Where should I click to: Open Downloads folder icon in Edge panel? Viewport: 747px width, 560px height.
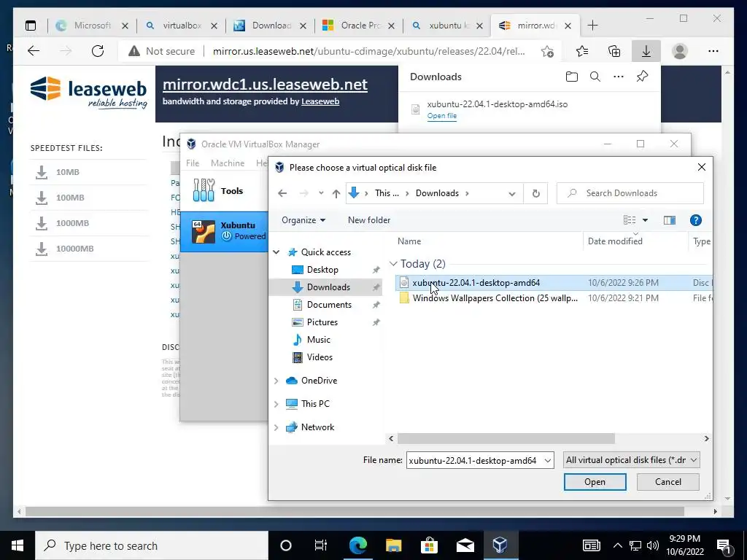click(572, 77)
